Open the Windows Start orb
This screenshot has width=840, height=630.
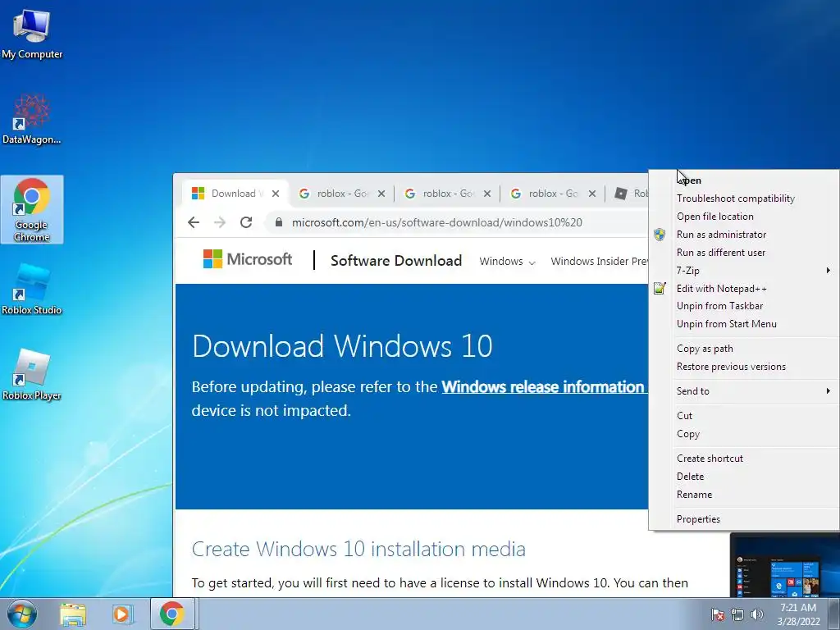click(22, 614)
